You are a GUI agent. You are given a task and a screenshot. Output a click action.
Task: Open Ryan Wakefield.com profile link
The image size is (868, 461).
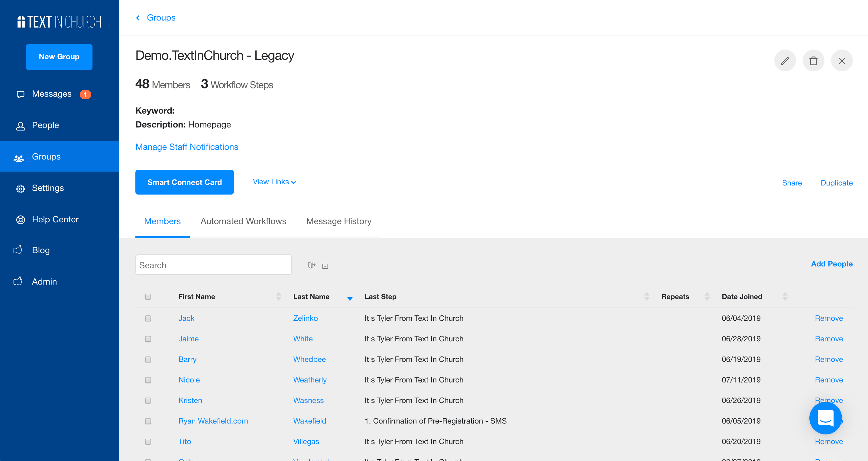click(213, 421)
